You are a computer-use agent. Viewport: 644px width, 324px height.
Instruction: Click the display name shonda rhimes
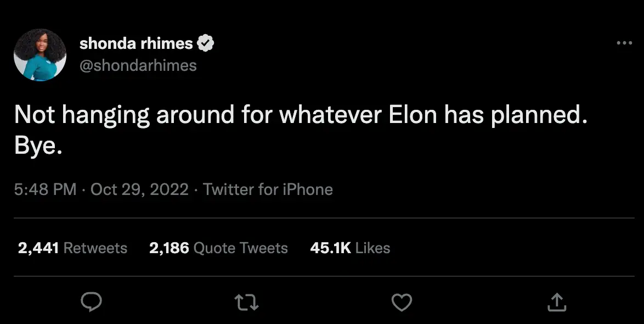tap(136, 43)
